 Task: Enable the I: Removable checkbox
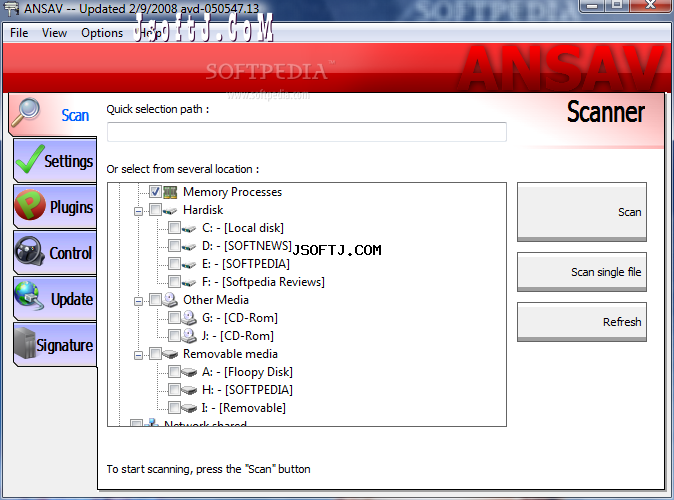click(174, 408)
